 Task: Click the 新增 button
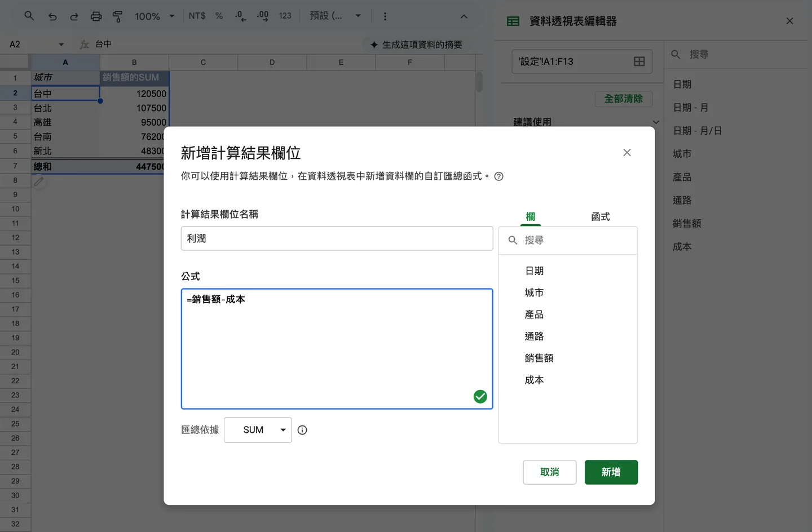[611, 472]
